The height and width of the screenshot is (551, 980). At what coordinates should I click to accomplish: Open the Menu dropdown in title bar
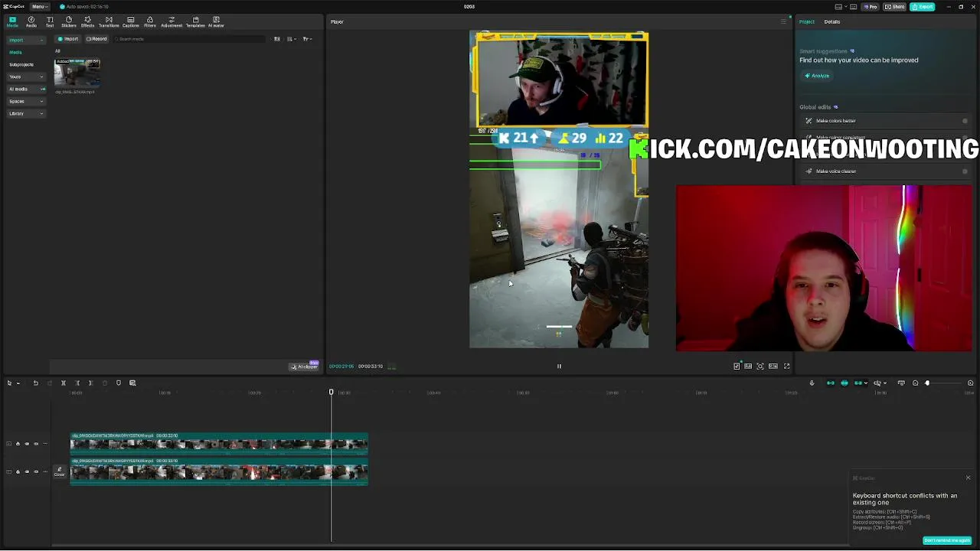[38, 7]
